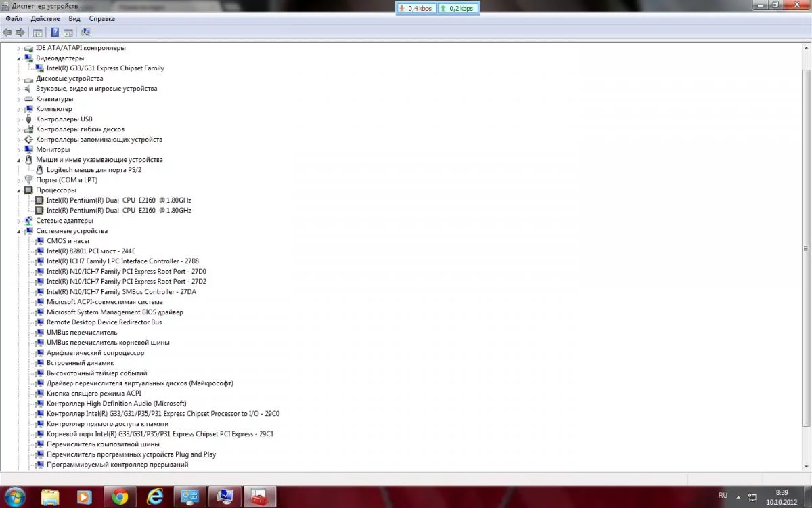Select Контроллер High Definition Audio (Microsoft)

116,404
